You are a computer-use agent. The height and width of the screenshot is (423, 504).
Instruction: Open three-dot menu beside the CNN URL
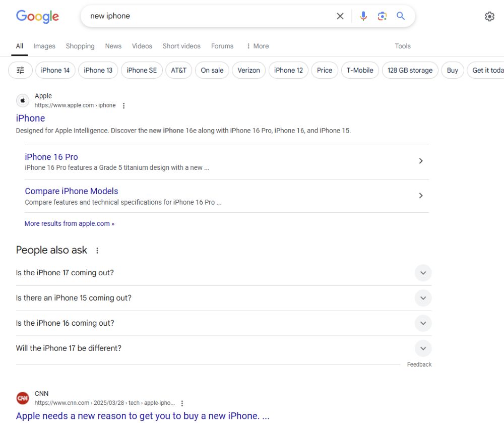click(x=182, y=403)
